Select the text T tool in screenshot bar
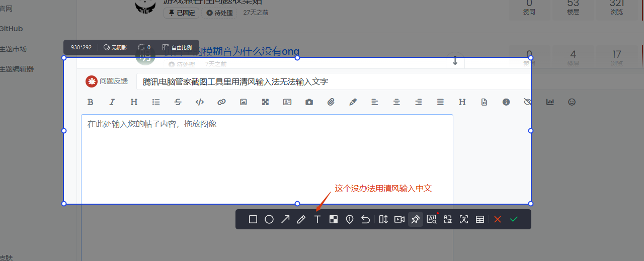The image size is (644, 261). pos(317,219)
